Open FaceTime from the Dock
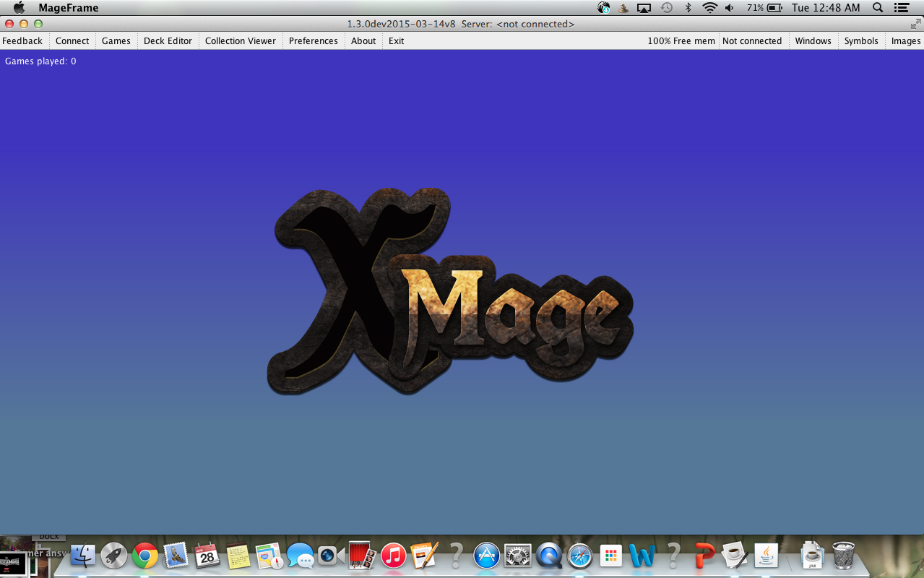924x578 pixels. [x=332, y=556]
